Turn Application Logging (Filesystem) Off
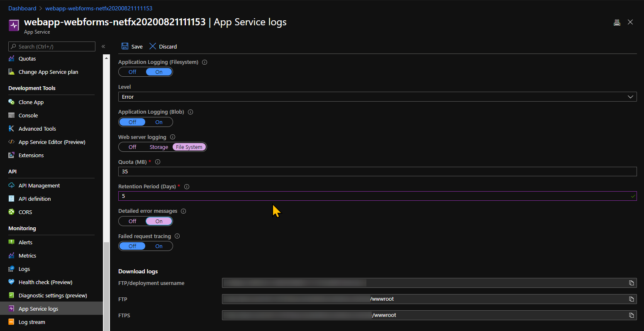644x331 pixels. pos(132,72)
